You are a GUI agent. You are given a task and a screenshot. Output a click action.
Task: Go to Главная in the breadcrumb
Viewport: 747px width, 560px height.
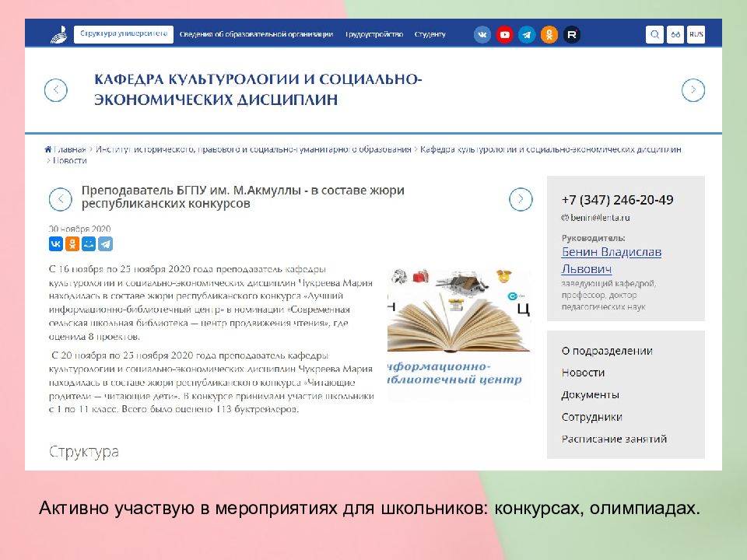[x=69, y=149]
